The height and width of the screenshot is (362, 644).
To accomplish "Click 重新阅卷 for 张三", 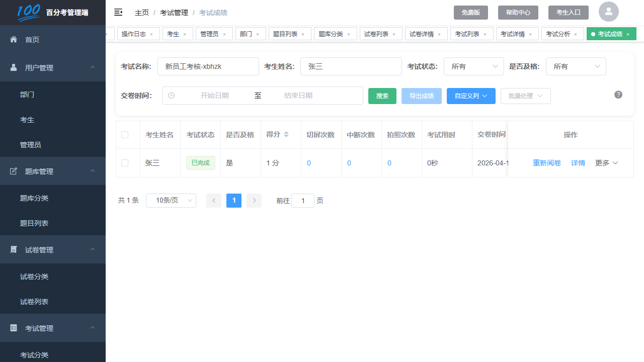I will (547, 163).
